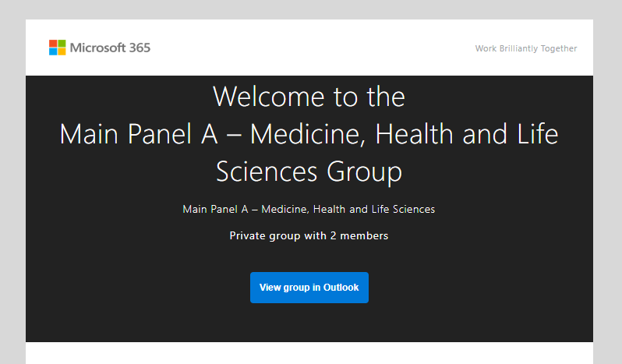
Task: Click the gray margin right of the email
Action: (x=607, y=195)
